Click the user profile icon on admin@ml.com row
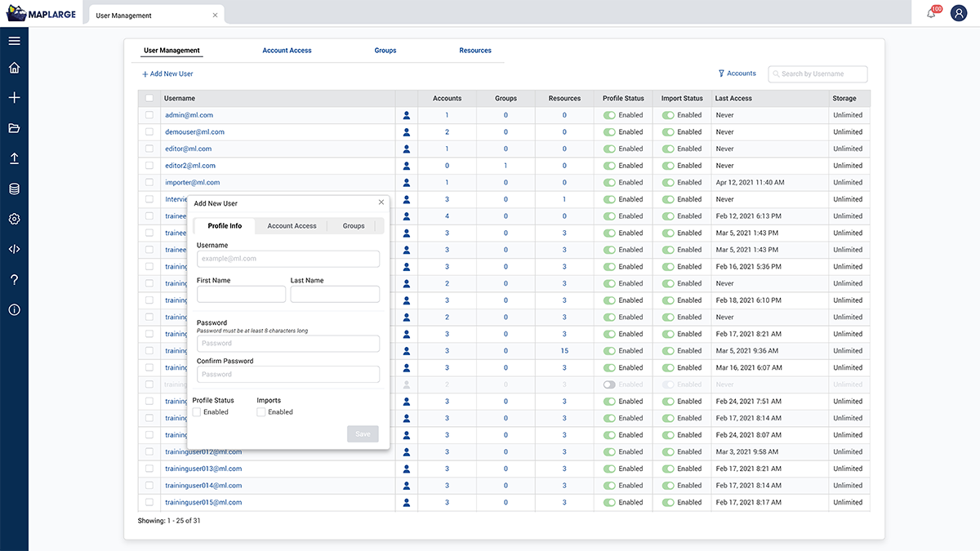This screenshot has width=980, height=551. click(406, 114)
